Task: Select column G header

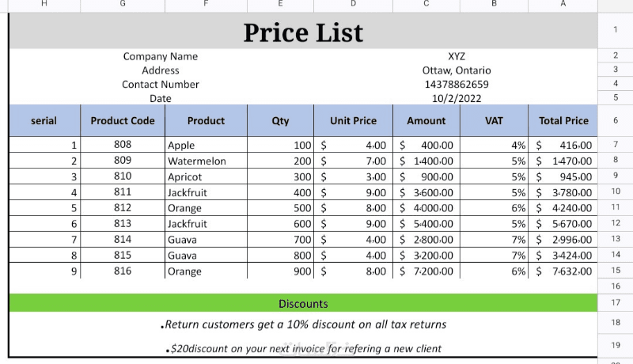Action: 123,4
